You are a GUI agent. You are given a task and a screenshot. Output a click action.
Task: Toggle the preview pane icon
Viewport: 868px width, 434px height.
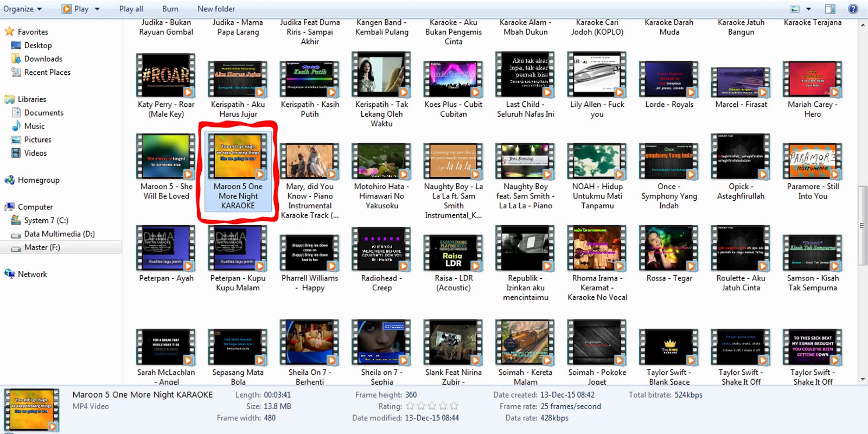[x=830, y=9]
